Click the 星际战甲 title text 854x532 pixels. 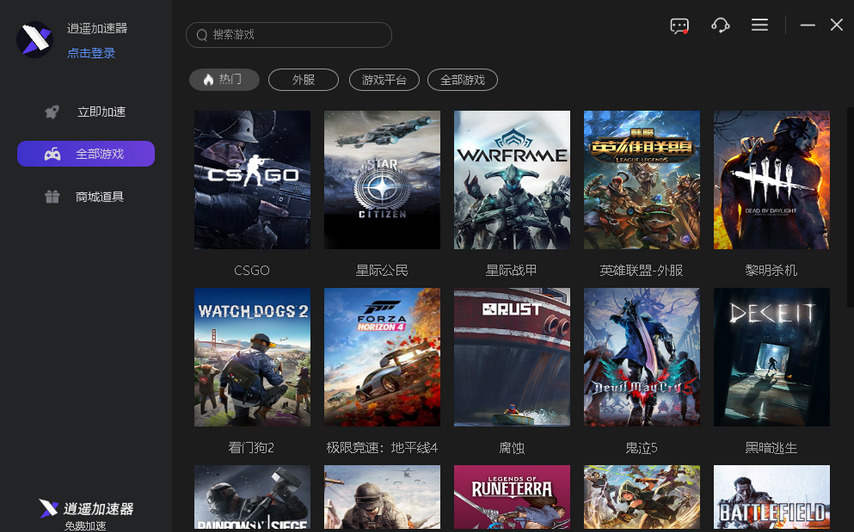(511, 270)
